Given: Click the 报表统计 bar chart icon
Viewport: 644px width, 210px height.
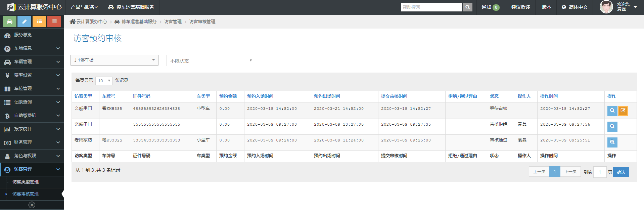Looking at the screenshot, I should (x=7, y=129).
